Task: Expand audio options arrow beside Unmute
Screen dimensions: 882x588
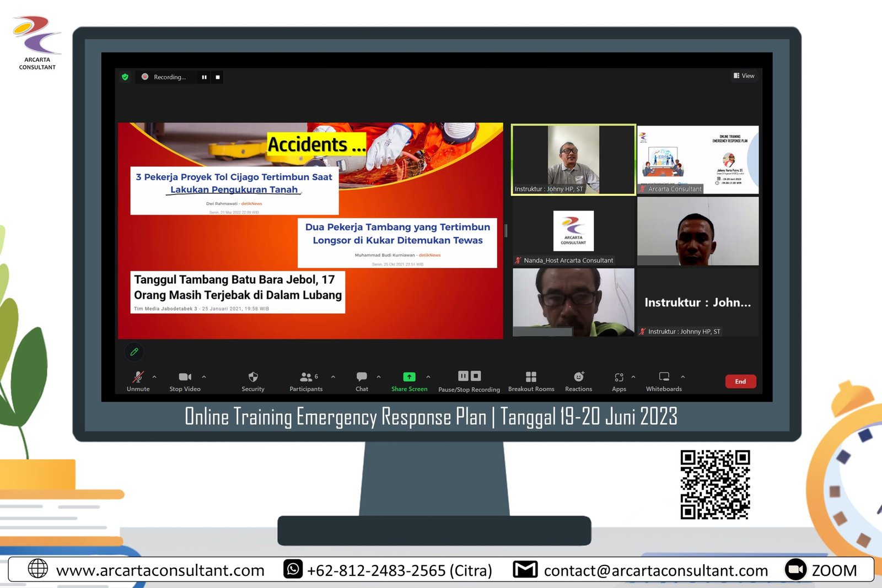Action: pos(154,377)
